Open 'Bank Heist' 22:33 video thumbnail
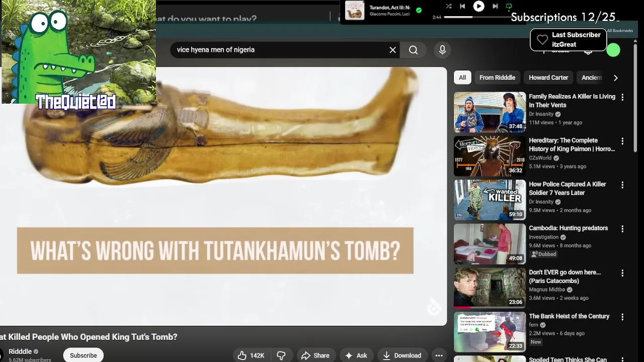Image resolution: width=644 pixels, height=362 pixels. [x=490, y=332]
